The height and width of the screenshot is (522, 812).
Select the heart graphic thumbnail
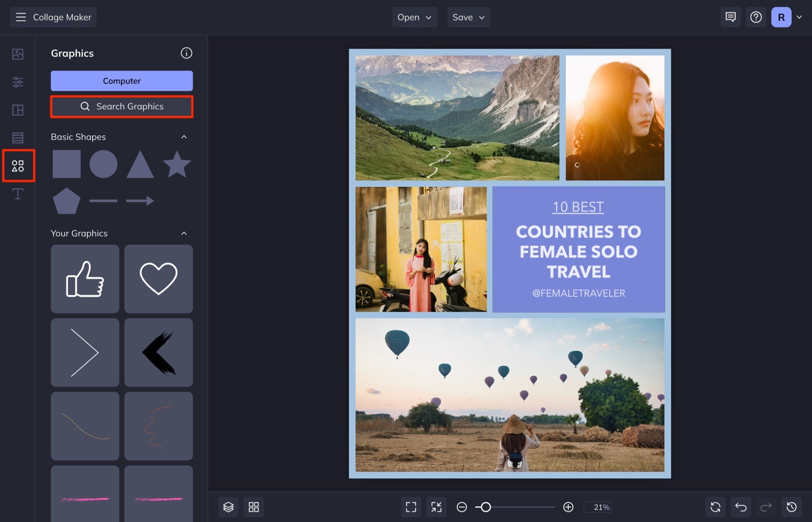pyautogui.click(x=158, y=278)
